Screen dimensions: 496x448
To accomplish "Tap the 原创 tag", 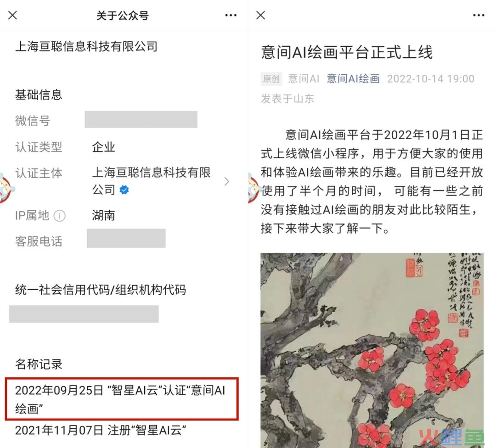I will click(271, 79).
